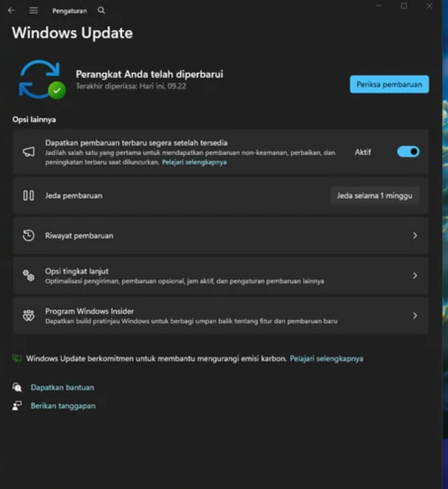Click 'Optimalisasi pengiriman, pembaruan opsional' description
Image resolution: width=448 pixels, height=489 pixels.
click(185, 281)
